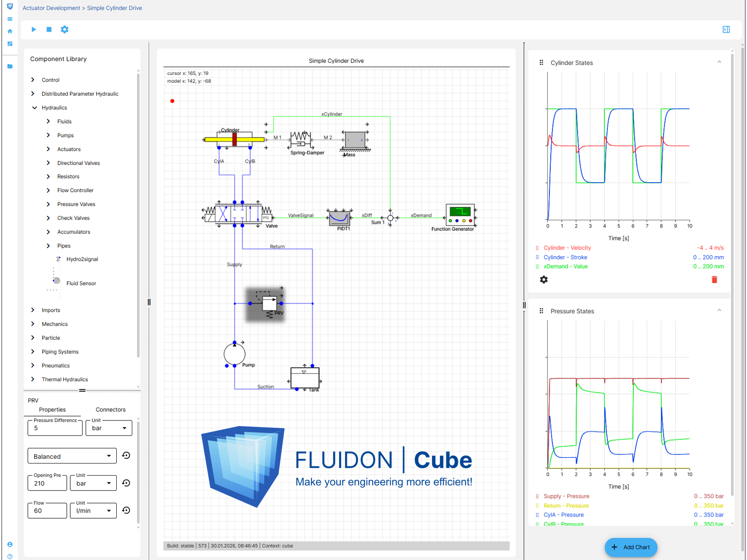Toggle the right side panel layout icon
Viewport: 747px width, 560px height.
coord(726,29)
